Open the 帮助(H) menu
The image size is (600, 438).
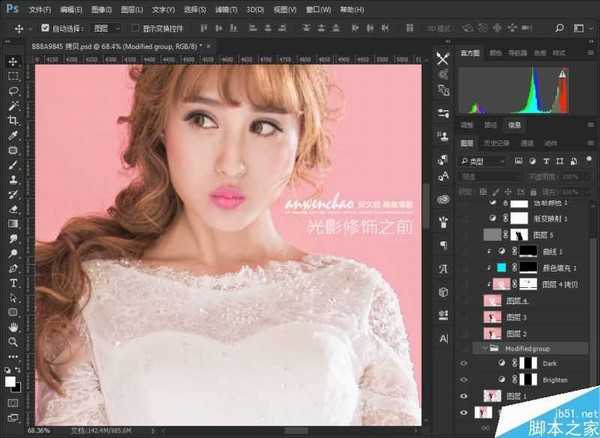(352, 10)
